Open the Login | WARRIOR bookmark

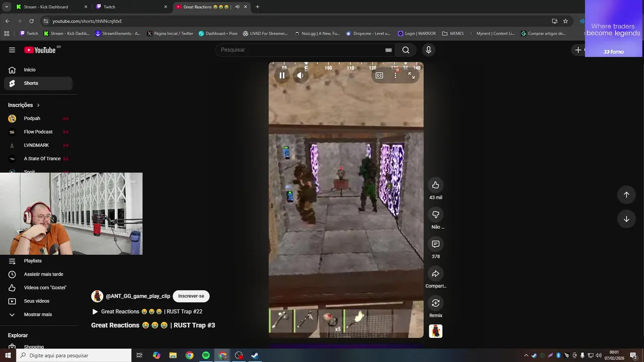(x=417, y=34)
